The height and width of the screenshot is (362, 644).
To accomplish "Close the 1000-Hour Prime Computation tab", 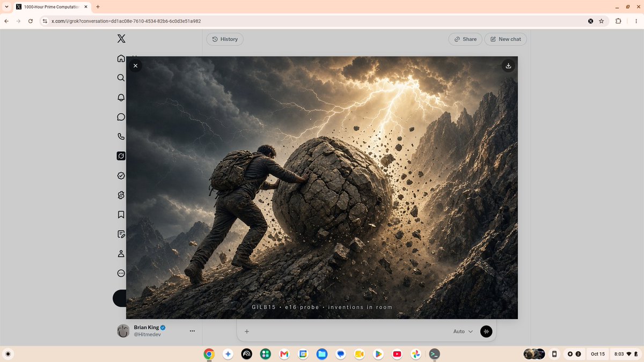I will click(86, 7).
